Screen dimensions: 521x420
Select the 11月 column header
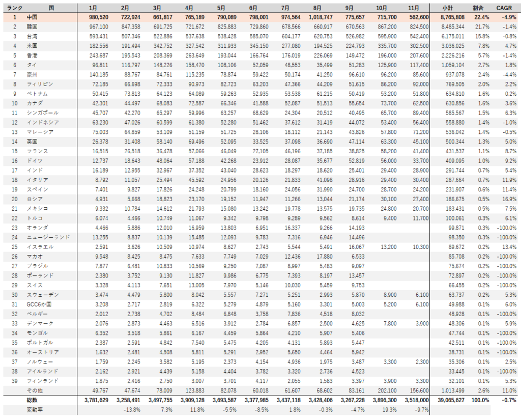pyautogui.click(x=414, y=8)
